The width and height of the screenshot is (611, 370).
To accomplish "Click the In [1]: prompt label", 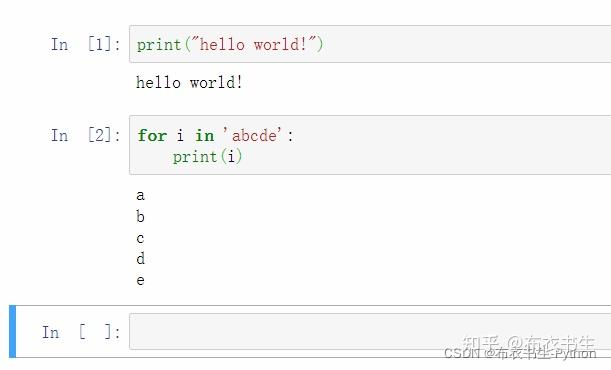I will coord(85,44).
